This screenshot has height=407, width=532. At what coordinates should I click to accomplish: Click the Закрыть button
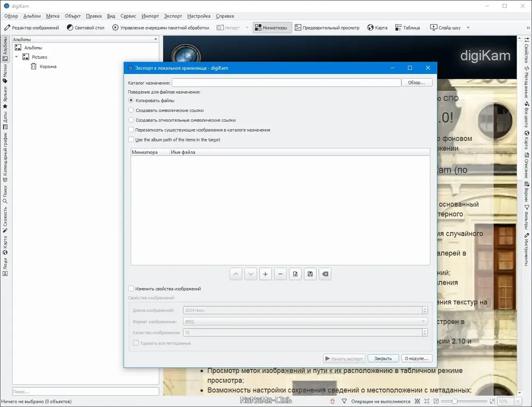[x=383, y=359]
